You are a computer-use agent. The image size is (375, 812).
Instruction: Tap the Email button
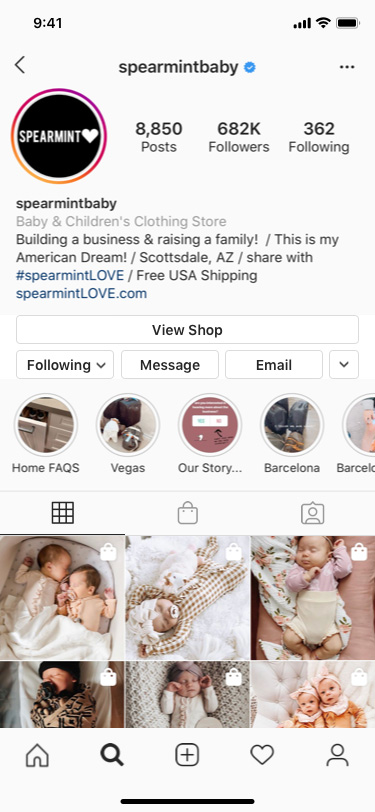[274, 365]
